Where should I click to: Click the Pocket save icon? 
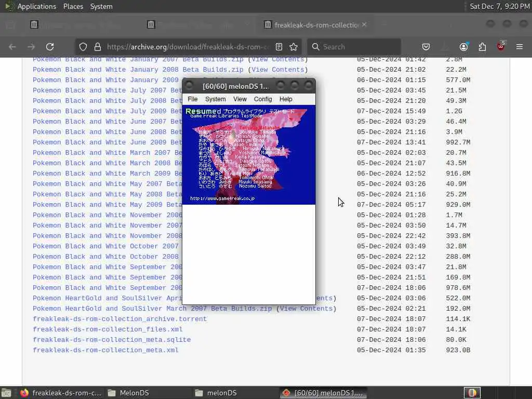tap(426, 47)
